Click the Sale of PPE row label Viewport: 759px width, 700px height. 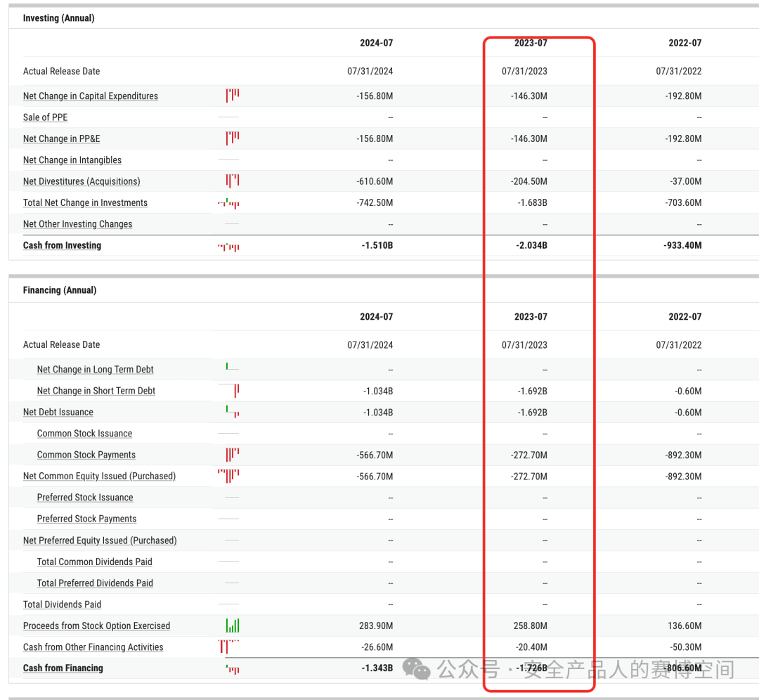tap(46, 117)
